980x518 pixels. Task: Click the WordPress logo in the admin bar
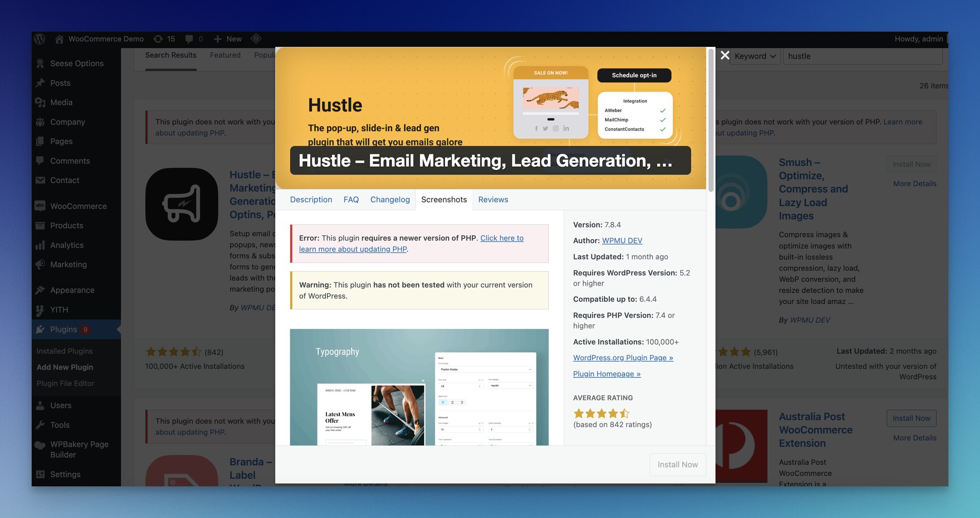click(39, 39)
